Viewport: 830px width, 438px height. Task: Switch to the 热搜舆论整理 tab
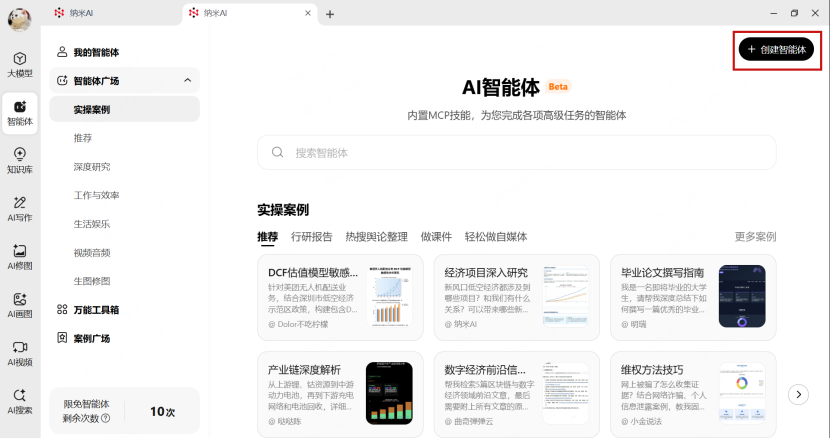[x=376, y=237]
